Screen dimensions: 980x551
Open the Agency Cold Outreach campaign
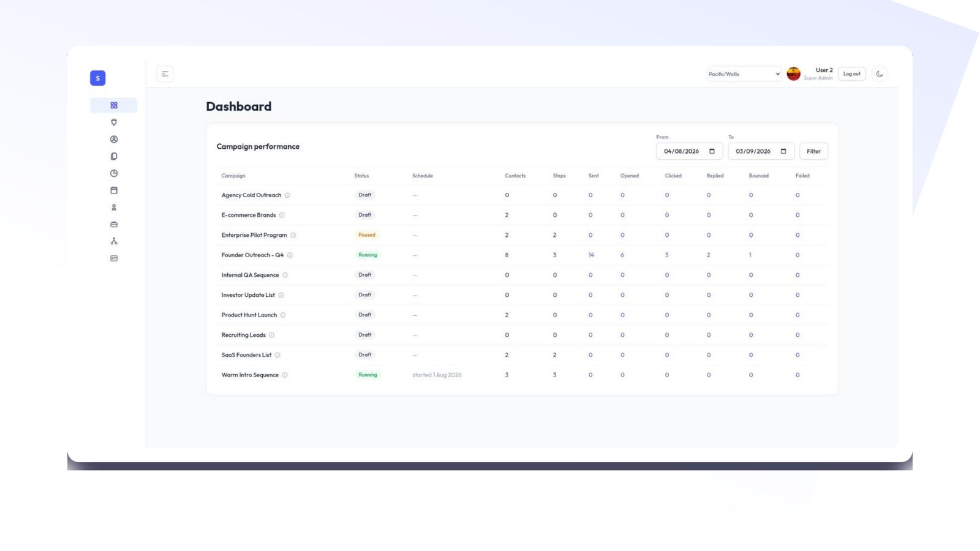pyautogui.click(x=251, y=195)
